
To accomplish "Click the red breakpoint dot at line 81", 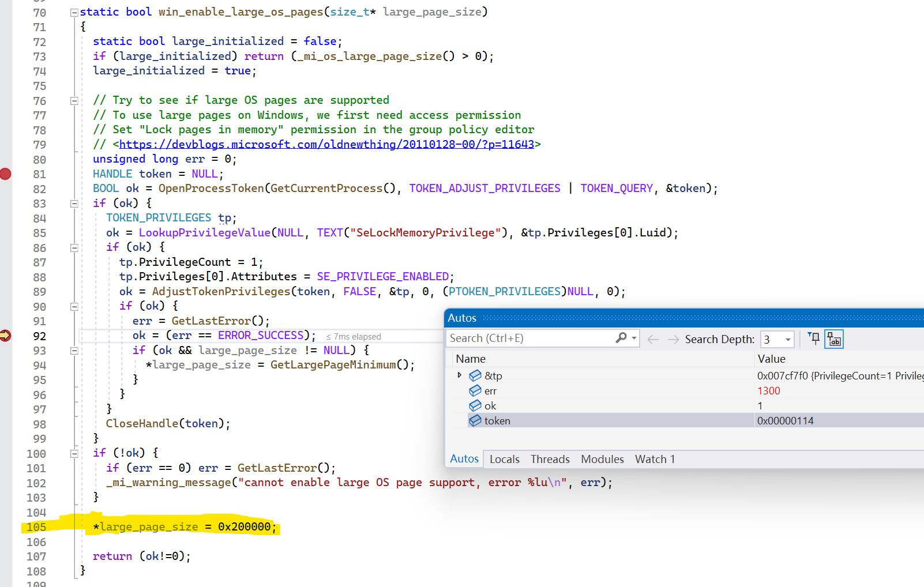I will point(6,173).
